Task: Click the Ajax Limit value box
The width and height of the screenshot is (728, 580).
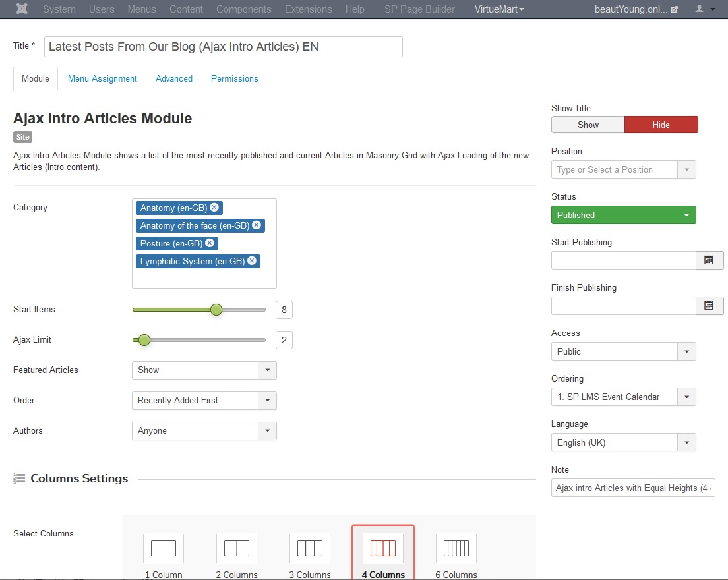Action: [284, 340]
